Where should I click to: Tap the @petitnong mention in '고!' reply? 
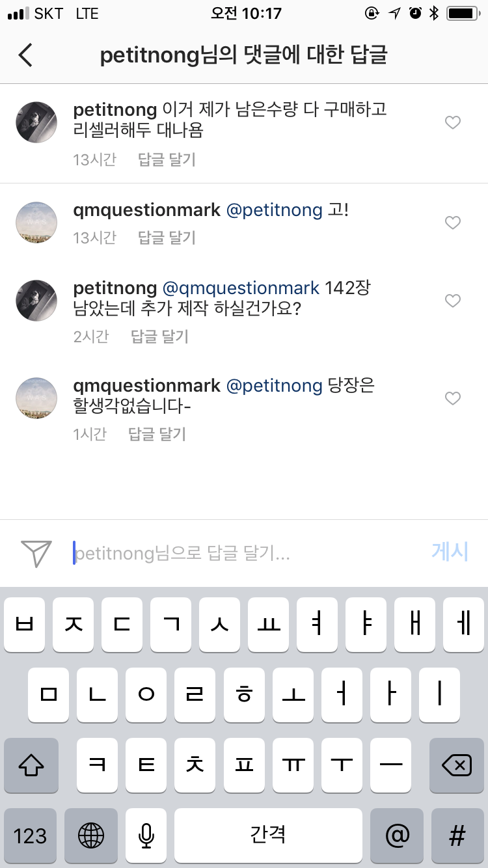[x=274, y=210]
